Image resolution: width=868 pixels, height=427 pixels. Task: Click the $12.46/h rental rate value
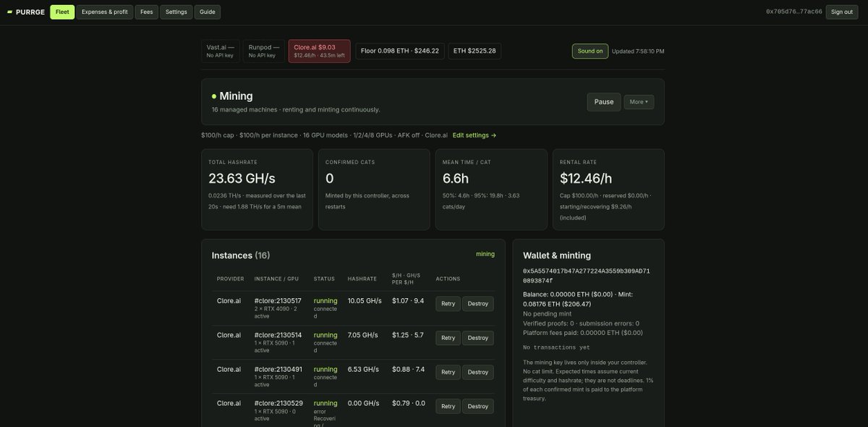tap(587, 178)
